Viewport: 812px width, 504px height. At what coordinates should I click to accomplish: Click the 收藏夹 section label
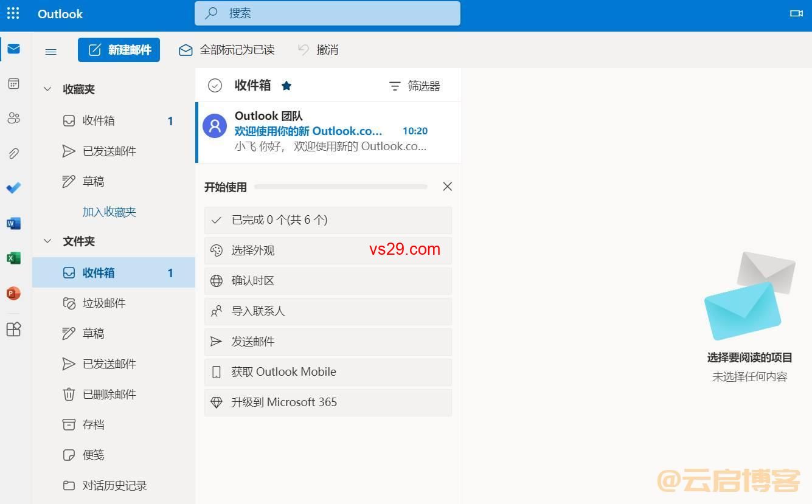click(x=78, y=89)
